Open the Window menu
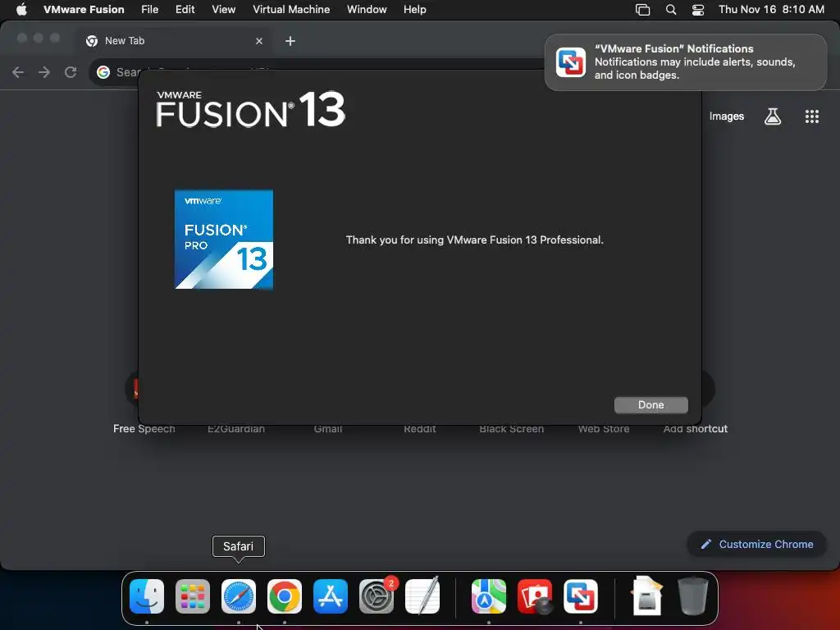The width and height of the screenshot is (840, 630). (x=367, y=10)
